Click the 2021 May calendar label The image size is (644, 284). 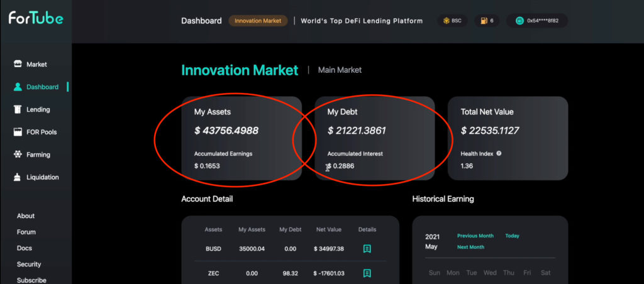(432, 242)
